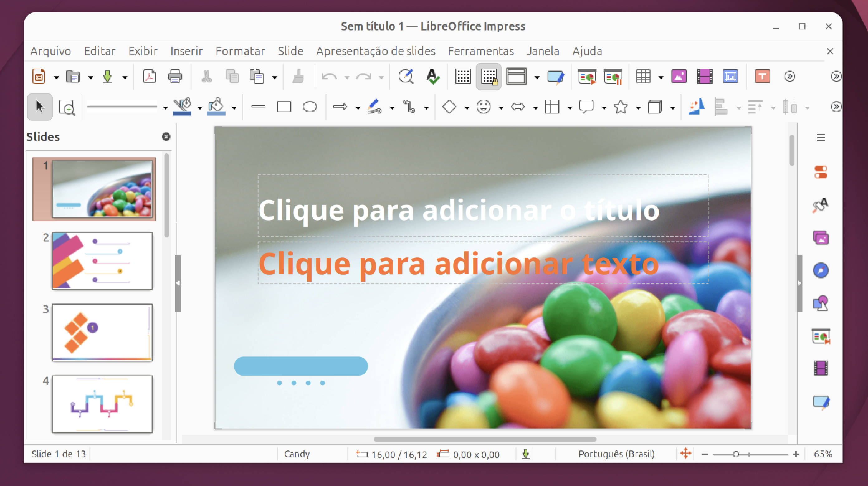The width and height of the screenshot is (868, 486).
Task: Run the spelling check icon
Action: 433,77
